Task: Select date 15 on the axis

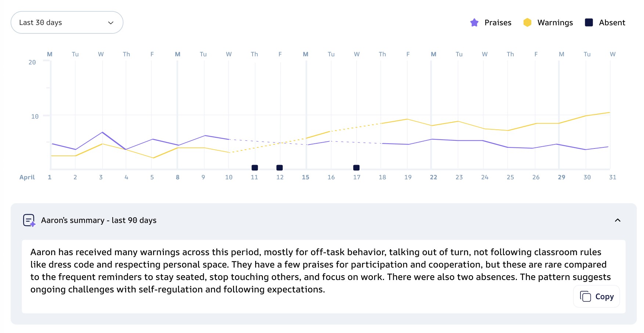Action: tap(305, 177)
